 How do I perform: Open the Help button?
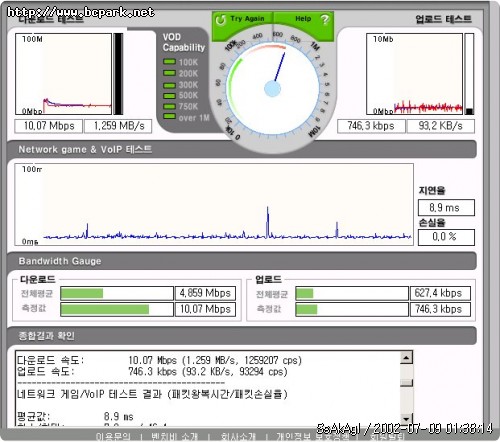pyautogui.click(x=303, y=19)
